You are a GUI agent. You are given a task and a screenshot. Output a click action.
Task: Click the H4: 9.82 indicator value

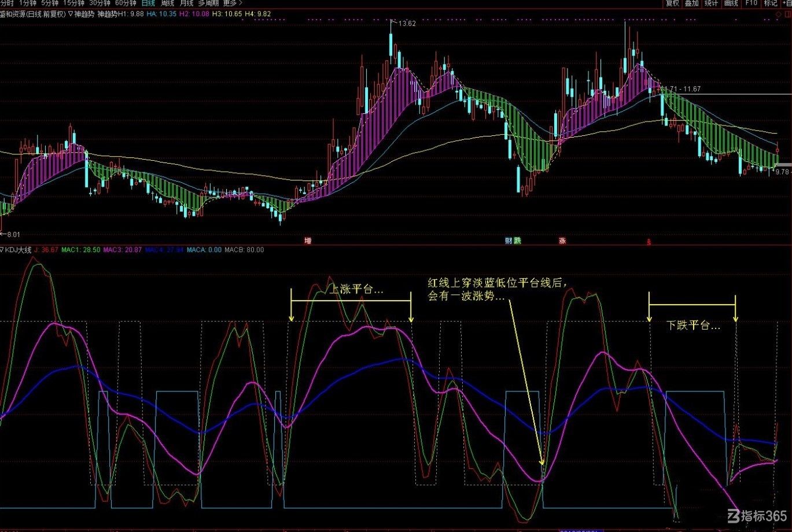(259, 13)
